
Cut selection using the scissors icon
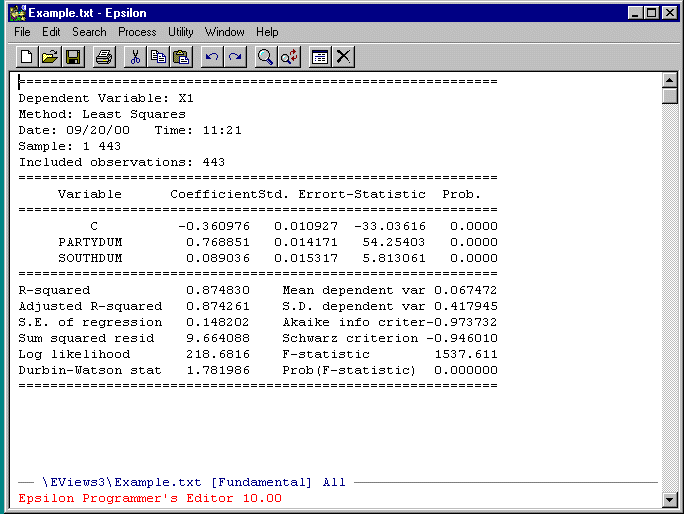(x=135, y=57)
